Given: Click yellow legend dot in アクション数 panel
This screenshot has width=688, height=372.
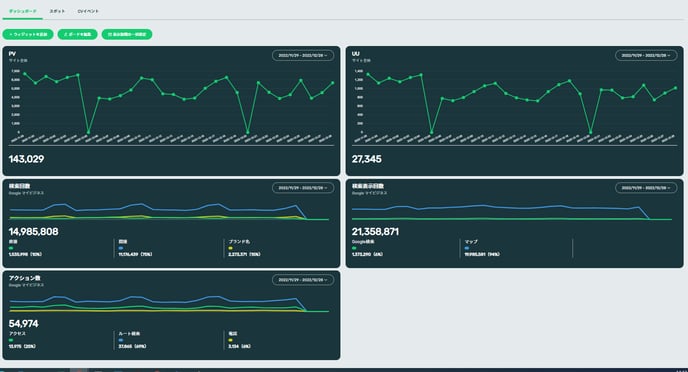Looking at the screenshot, I should pyautogui.click(x=230, y=340).
